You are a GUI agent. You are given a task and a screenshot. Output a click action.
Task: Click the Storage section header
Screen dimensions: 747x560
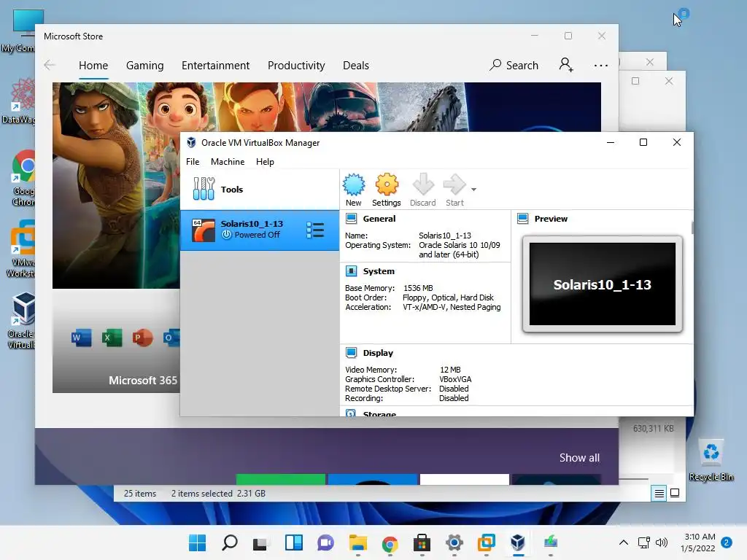pos(379,413)
